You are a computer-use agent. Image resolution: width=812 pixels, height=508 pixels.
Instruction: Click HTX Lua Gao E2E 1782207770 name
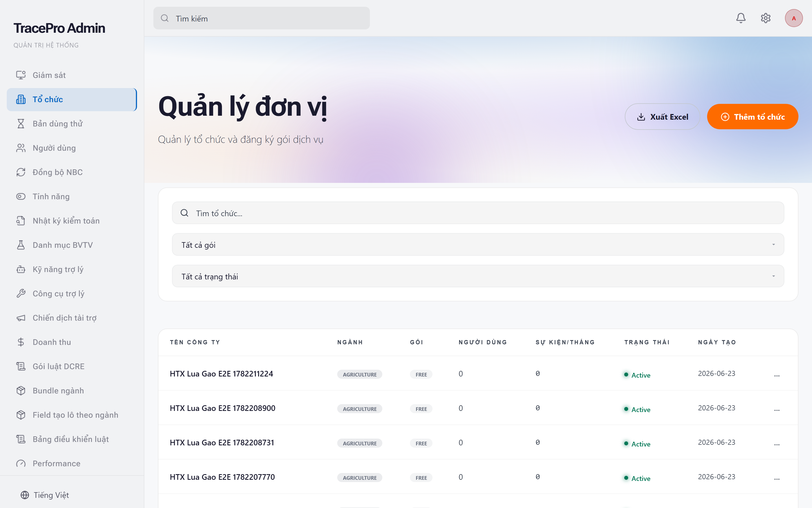pos(222,477)
